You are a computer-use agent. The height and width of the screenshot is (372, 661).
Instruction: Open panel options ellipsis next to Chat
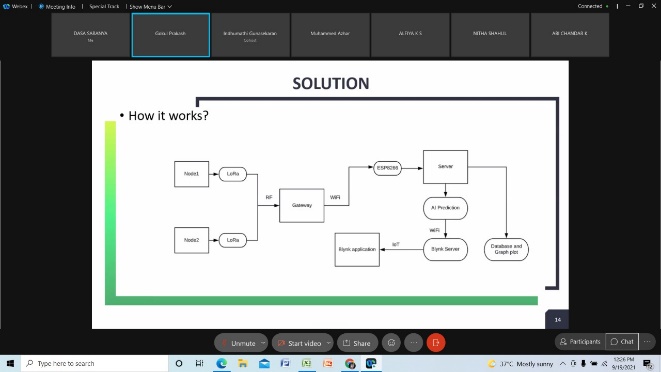point(647,342)
